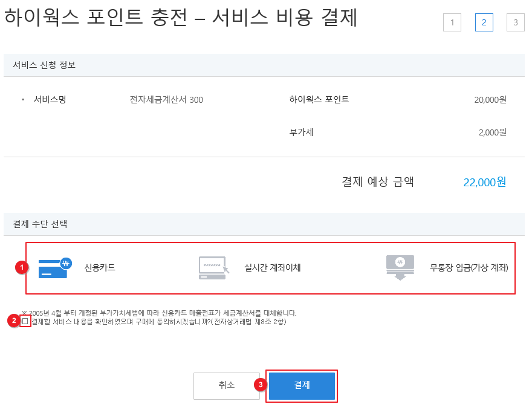The width and height of the screenshot is (532, 407).
Task: Click the 취소 cancel button
Action: [x=227, y=386]
